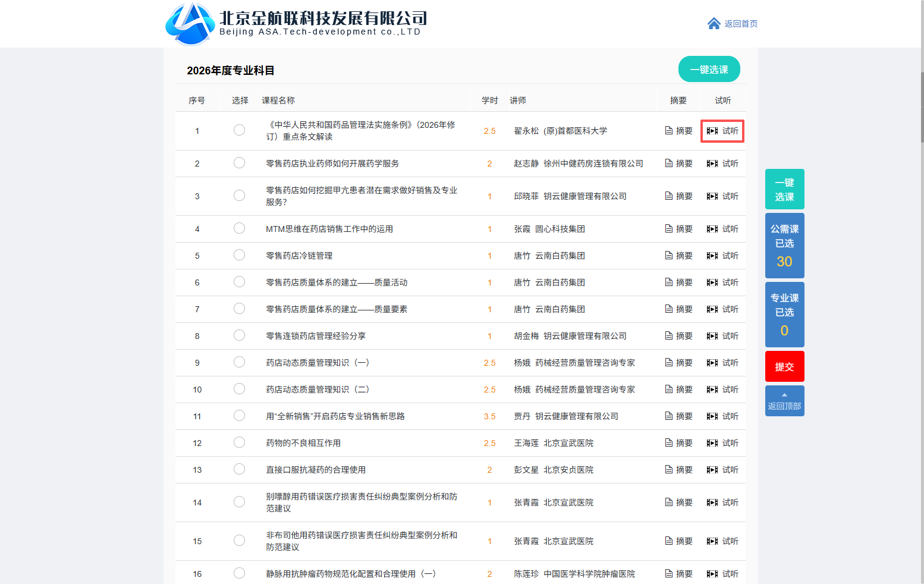Screen dimensions: 924x584
Task: Play the 试听 icon for course 14
Action: [x=712, y=503]
